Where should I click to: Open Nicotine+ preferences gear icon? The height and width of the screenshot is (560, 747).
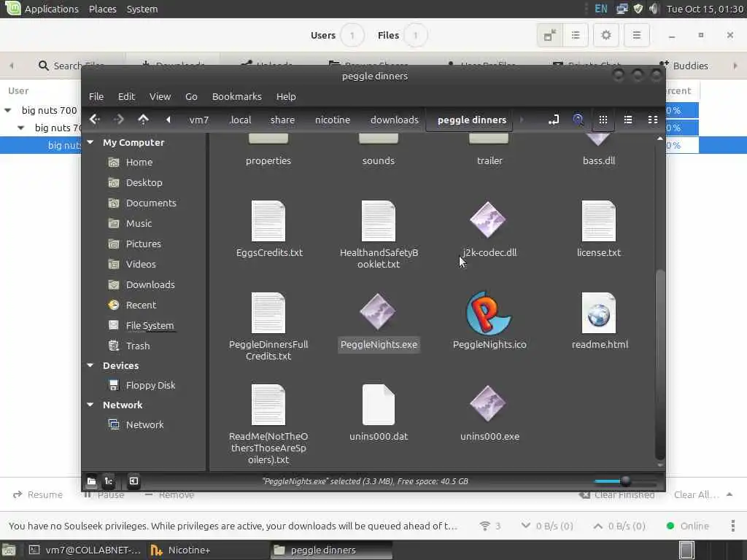[606, 35]
